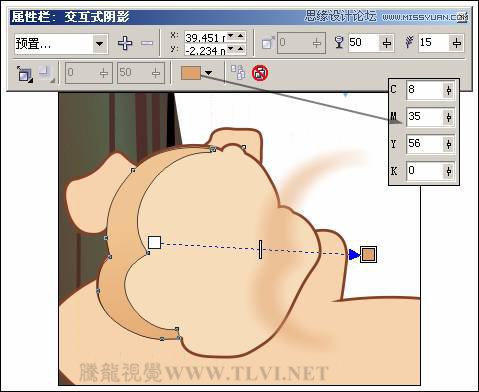Adjust the K value spinner
479x392 pixels.
pyautogui.click(x=449, y=171)
